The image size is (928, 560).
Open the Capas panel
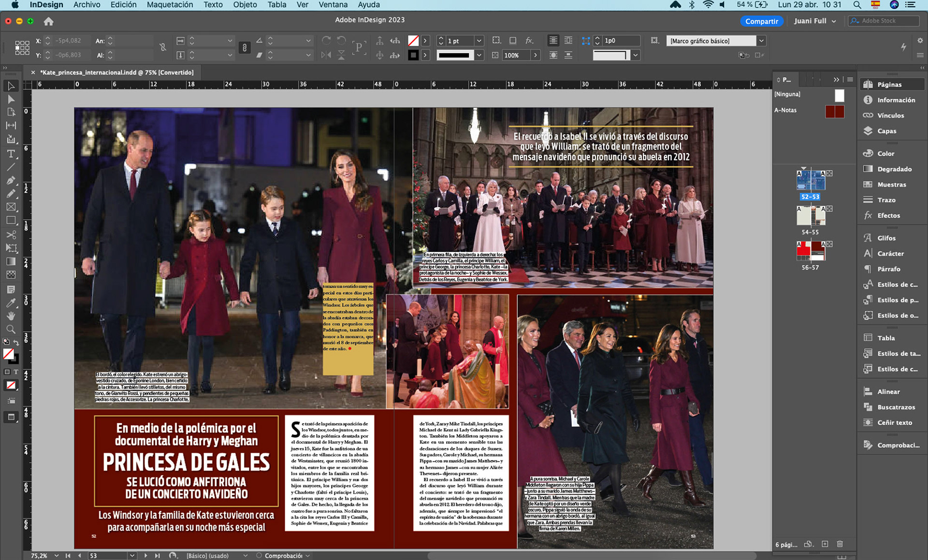point(886,131)
